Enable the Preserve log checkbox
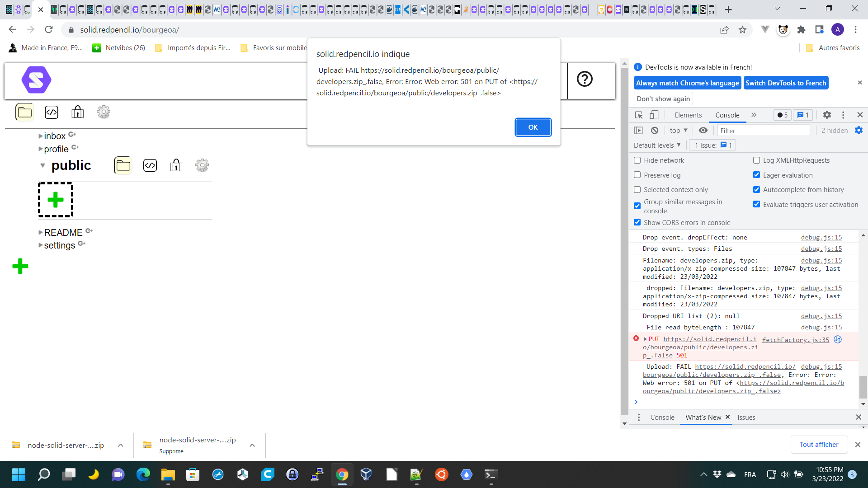The image size is (868, 488). (637, 175)
